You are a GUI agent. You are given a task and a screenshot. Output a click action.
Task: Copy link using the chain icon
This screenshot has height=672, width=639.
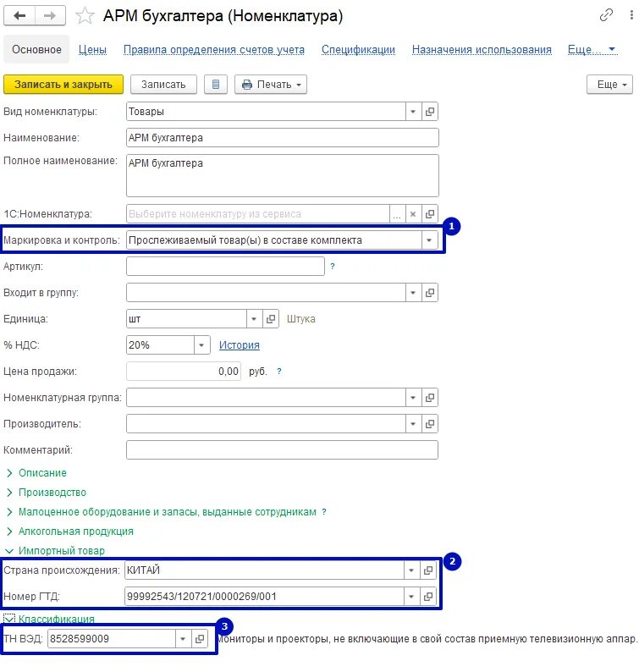606,15
